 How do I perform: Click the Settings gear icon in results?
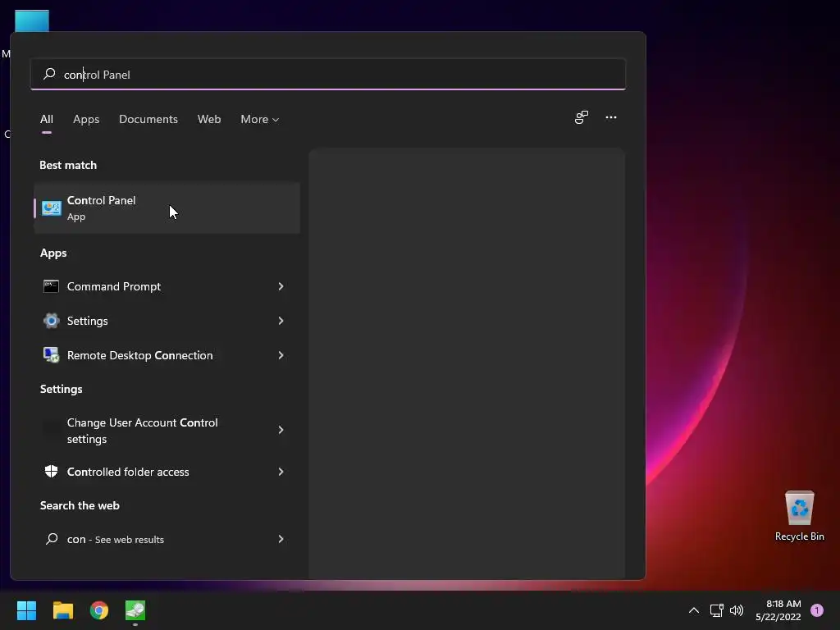[x=51, y=321]
